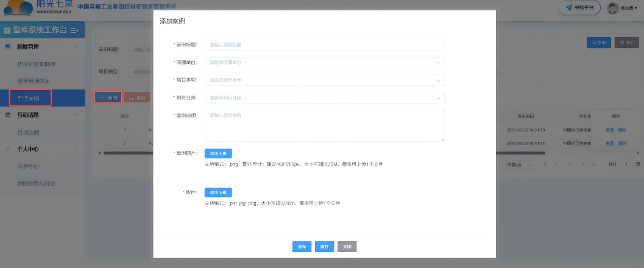Go to next page arrow in pagination

coord(584,164)
